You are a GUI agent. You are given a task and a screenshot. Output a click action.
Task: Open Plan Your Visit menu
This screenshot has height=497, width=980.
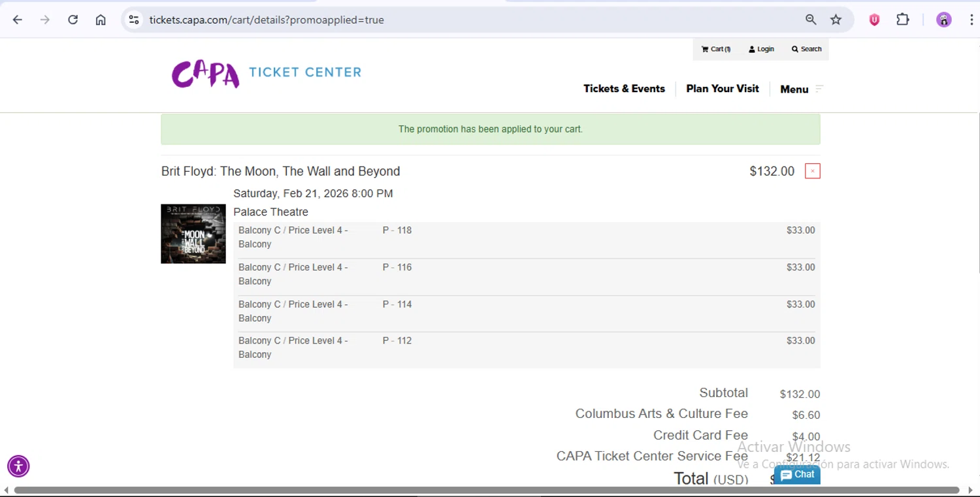tap(723, 89)
